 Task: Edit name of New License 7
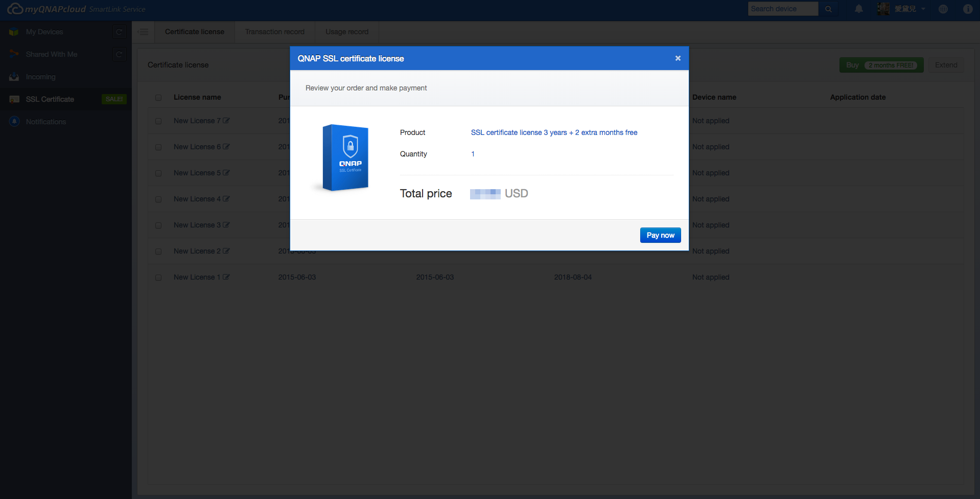(226, 121)
